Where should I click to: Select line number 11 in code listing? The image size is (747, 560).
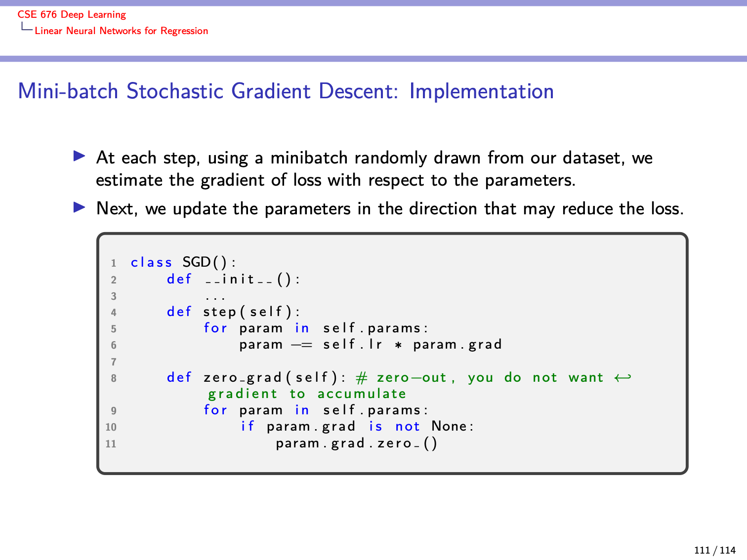111,444
